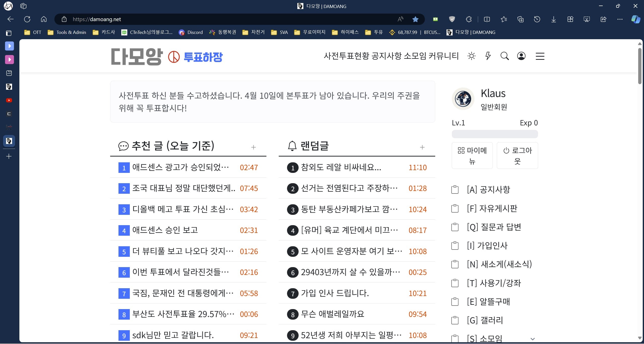The image size is (644, 344).
Task: Open the 사전투표현황 menu item
Action: click(x=346, y=56)
